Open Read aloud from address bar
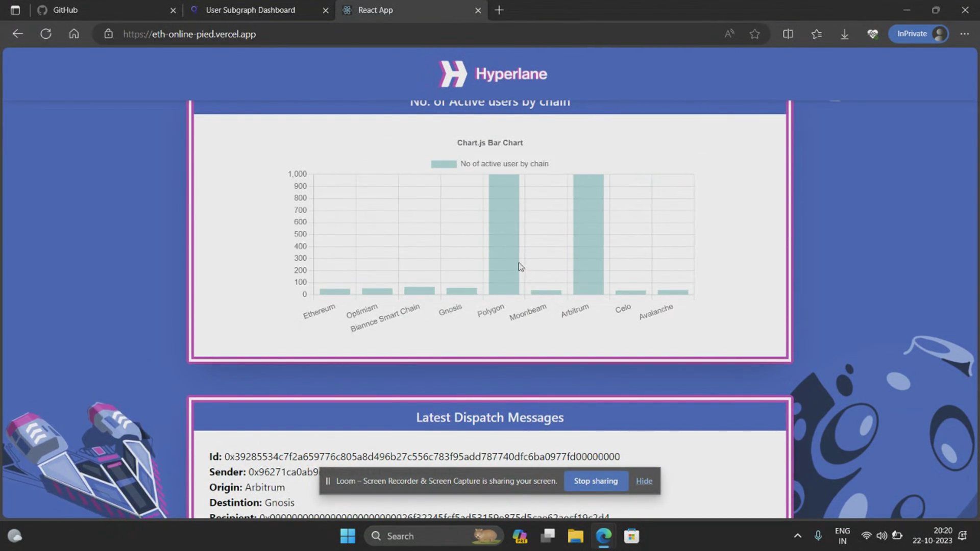This screenshot has width=980, height=551. (729, 34)
